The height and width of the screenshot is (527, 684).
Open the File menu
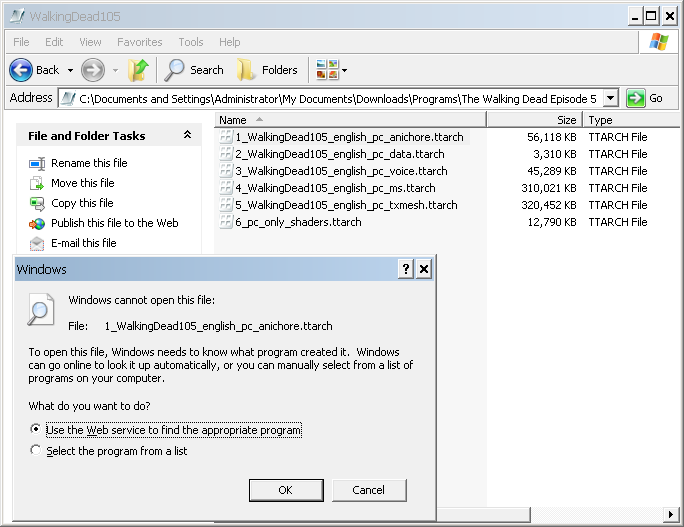pyautogui.click(x=21, y=42)
